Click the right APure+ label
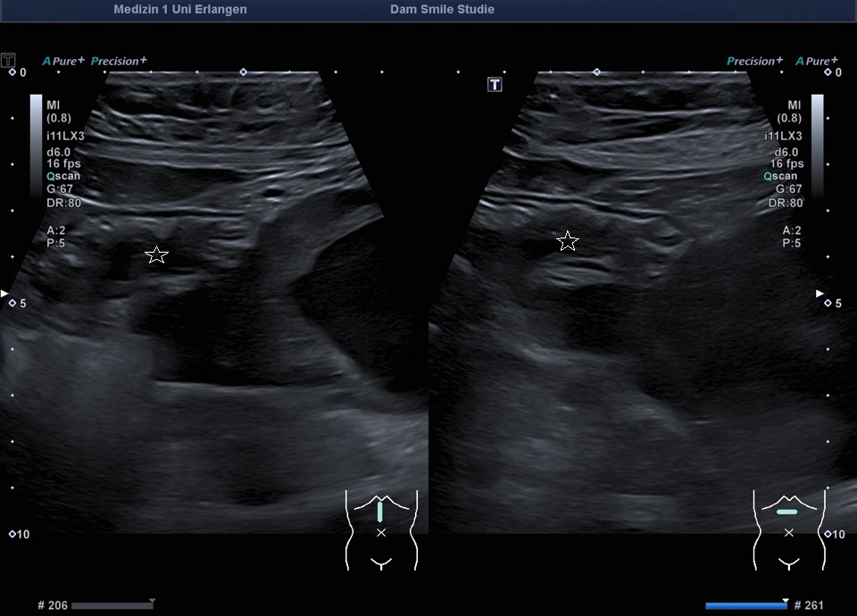This screenshot has height=616, width=857. click(x=817, y=61)
